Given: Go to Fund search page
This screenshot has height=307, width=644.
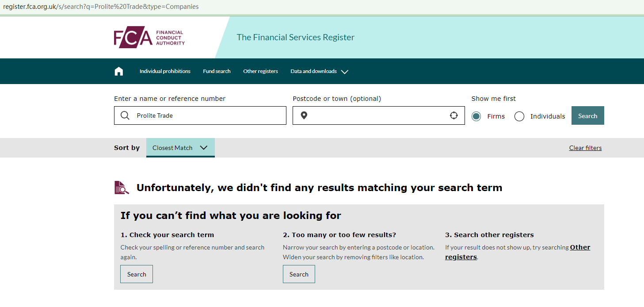Looking at the screenshot, I should [217, 71].
